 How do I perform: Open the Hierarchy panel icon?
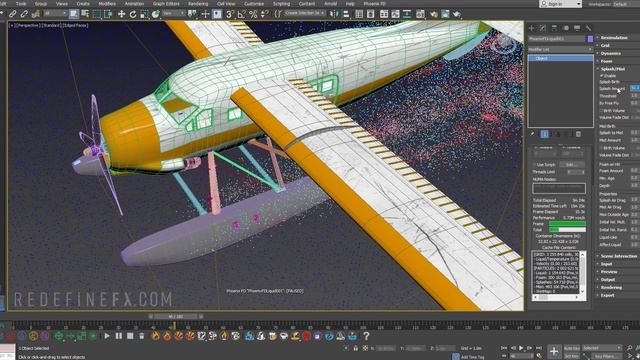pyautogui.click(x=554, y=28)
